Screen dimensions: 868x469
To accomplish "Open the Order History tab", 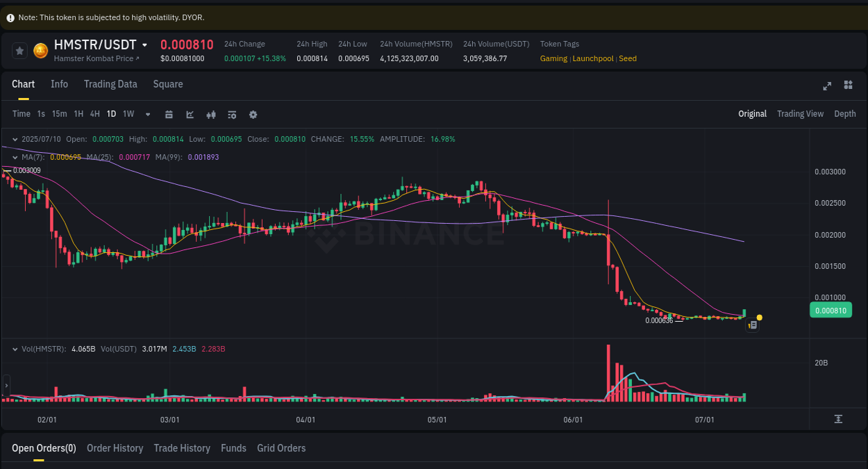I will tap(115, 448).
